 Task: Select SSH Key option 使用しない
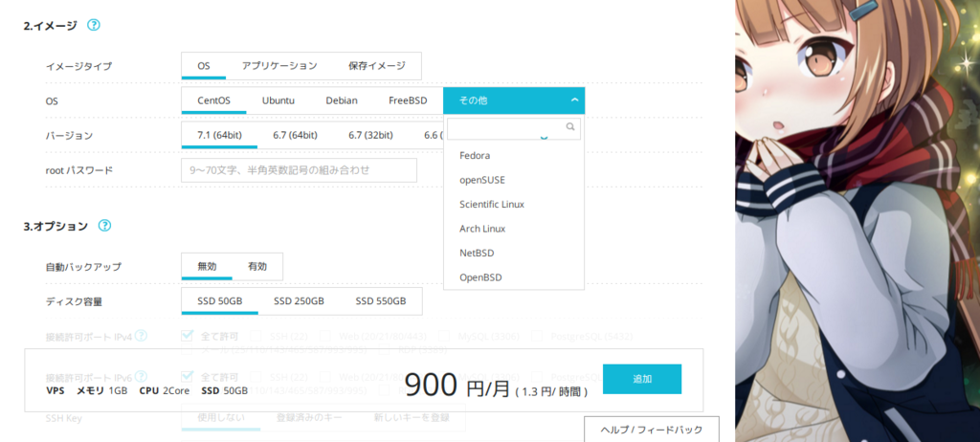pyautogui.click(x=221, y=418)
